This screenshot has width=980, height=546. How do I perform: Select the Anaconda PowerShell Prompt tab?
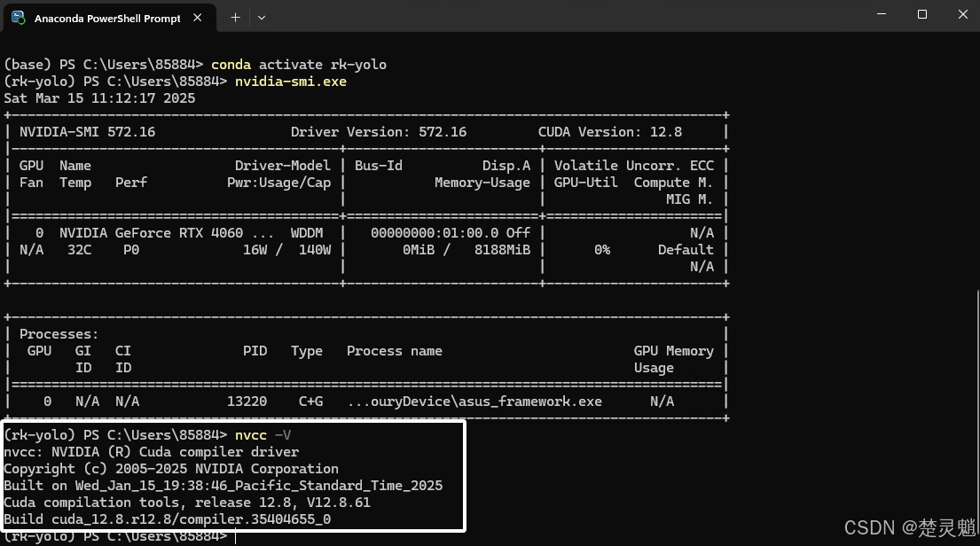tap(109, 18)
